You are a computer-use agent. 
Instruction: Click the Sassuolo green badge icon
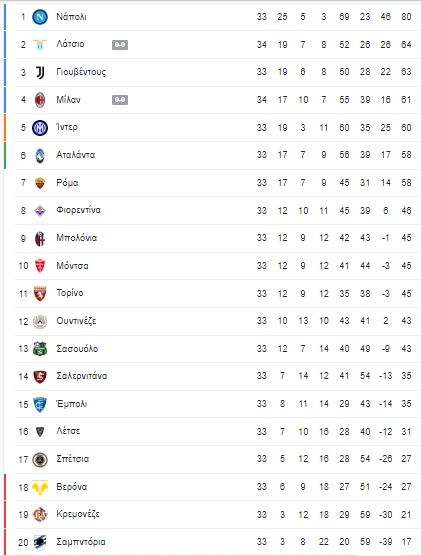(40, 349)
